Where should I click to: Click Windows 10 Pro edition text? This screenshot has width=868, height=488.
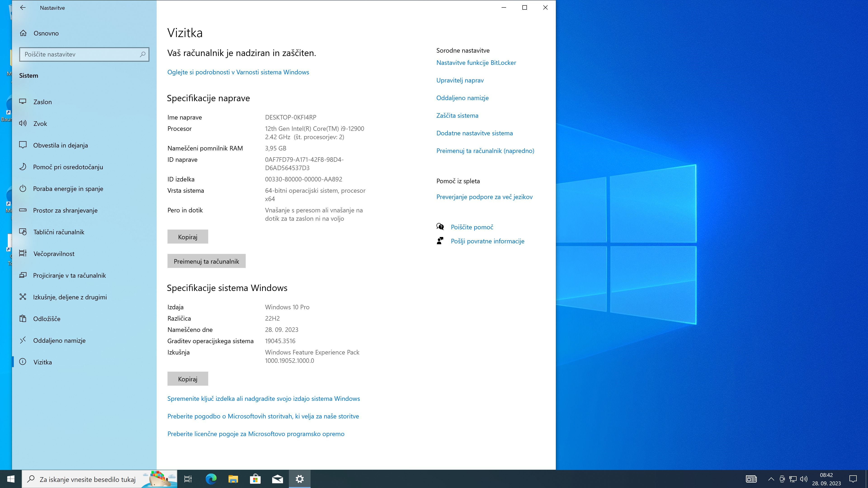pos(287,307)
